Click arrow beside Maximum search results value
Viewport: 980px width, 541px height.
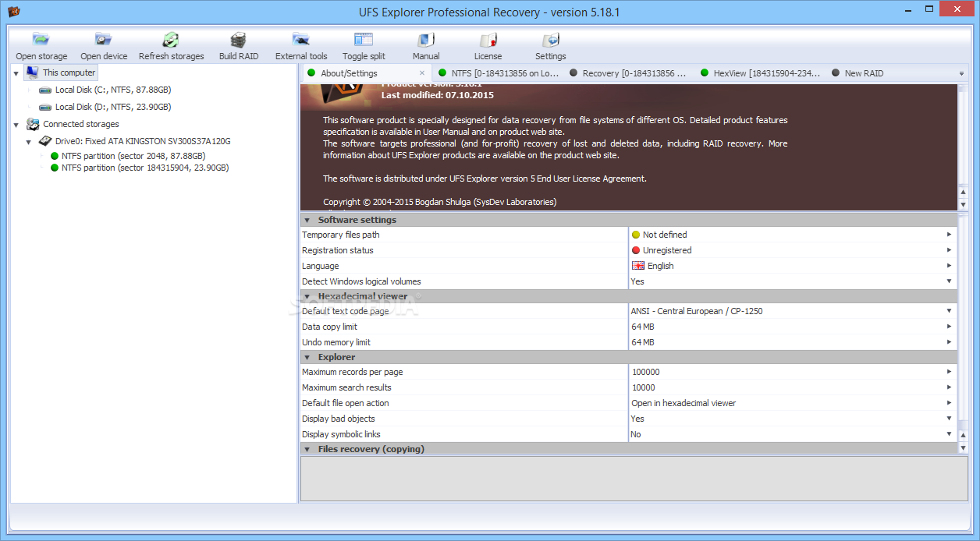coord(950,387)
